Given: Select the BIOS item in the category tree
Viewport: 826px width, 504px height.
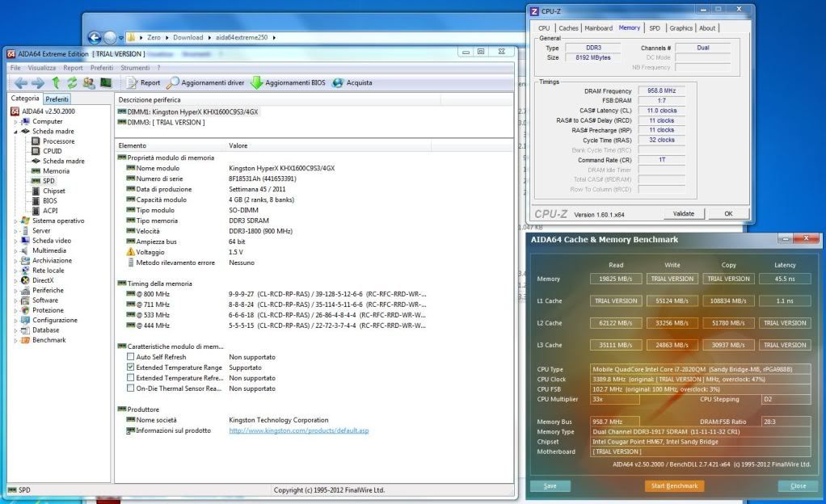Looking at the screenshot, I should click(49, 200).
